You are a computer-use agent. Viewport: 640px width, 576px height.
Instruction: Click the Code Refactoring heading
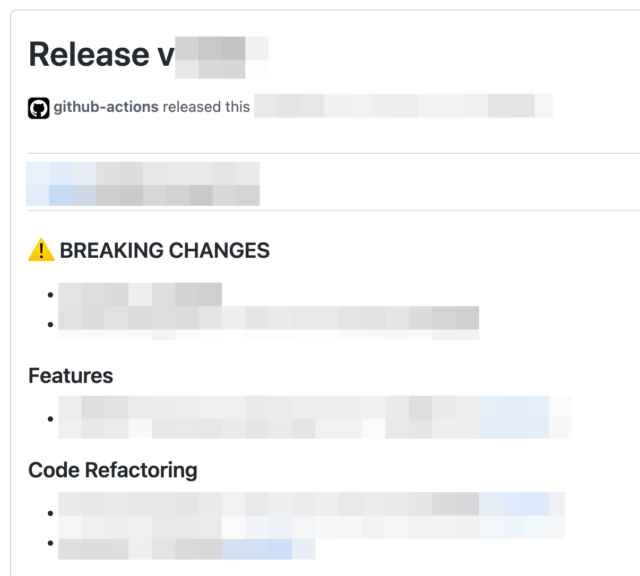tap(113, 470)
